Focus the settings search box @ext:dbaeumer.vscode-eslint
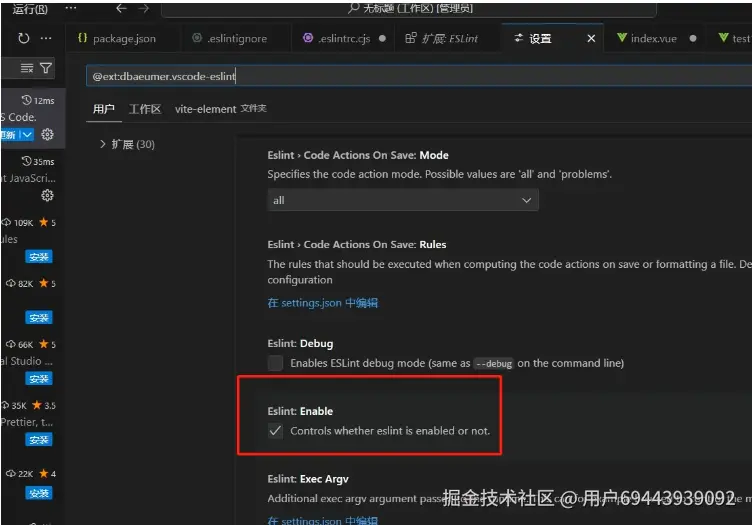 tap(419, 76)
